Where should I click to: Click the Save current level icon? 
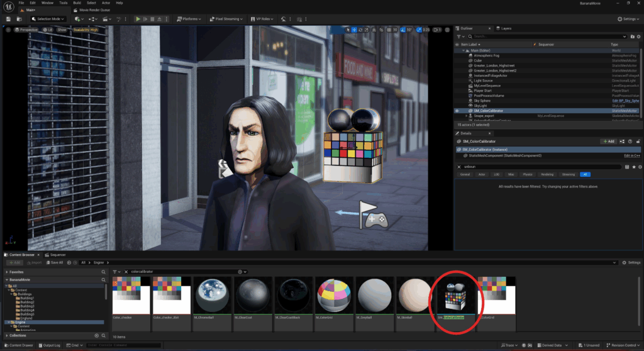pyautogui.click(x=8, y=19)
